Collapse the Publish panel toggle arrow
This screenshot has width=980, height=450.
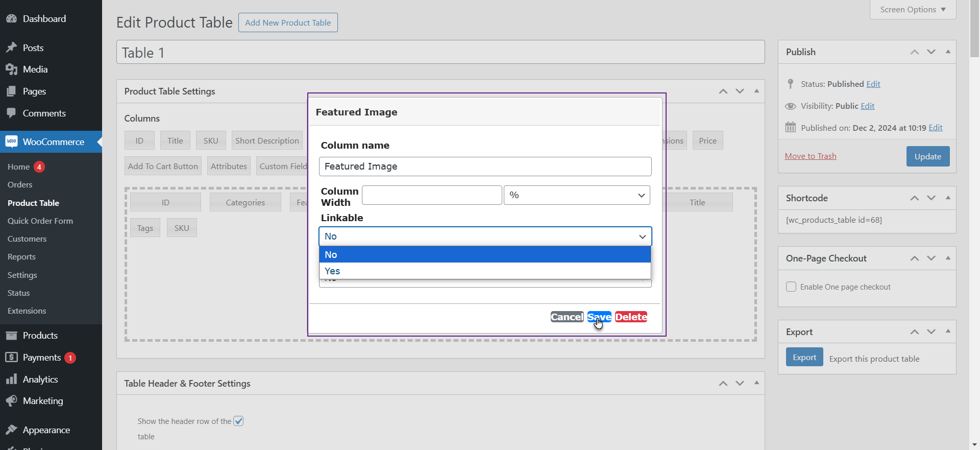948,52
